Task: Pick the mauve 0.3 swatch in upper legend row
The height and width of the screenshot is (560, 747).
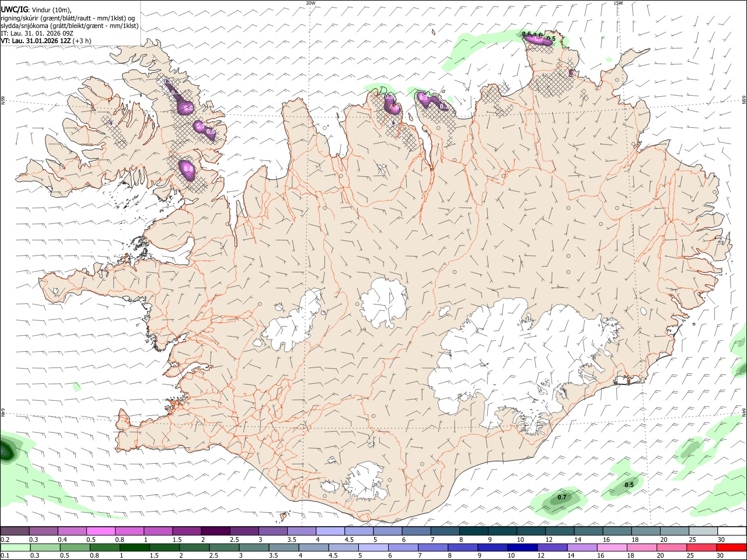Action: [43, 531]
